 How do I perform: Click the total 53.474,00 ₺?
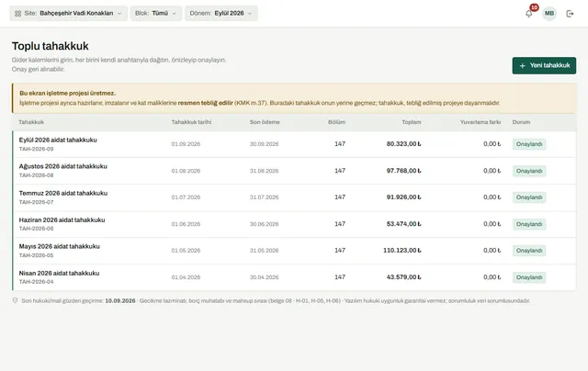tap(404, 224)
